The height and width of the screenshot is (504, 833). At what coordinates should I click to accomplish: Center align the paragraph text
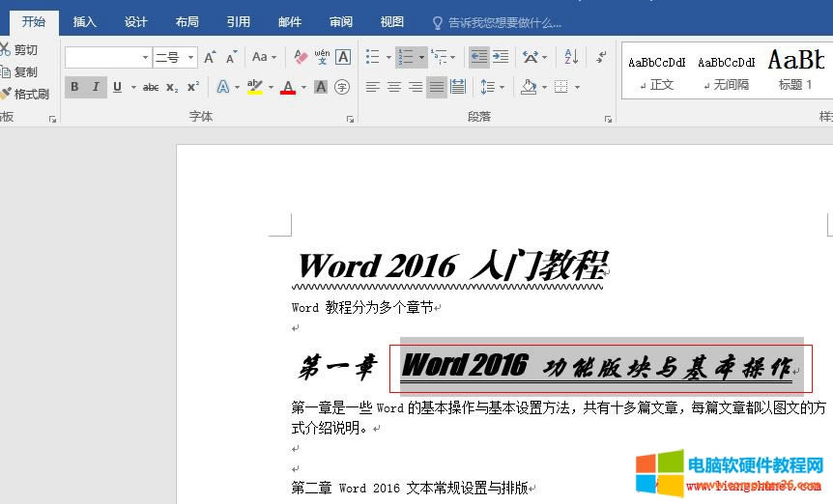pos(394,87)
